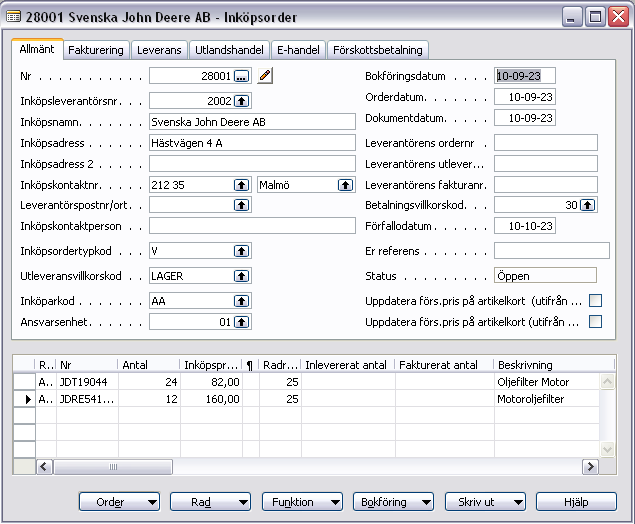
Task: Click the Leverantörens ordernr field
Action: (546, 143)
